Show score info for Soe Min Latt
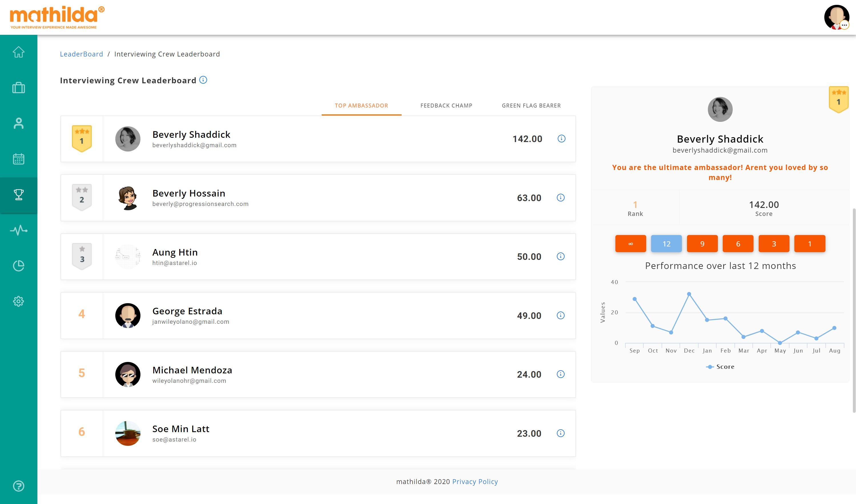This screenshot has height=504, width=856. tap(561, 433)
